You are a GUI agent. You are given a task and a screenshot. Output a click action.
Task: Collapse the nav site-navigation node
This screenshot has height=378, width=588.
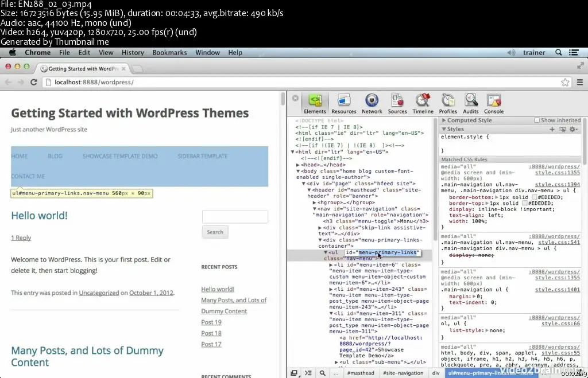click(314, 209)
